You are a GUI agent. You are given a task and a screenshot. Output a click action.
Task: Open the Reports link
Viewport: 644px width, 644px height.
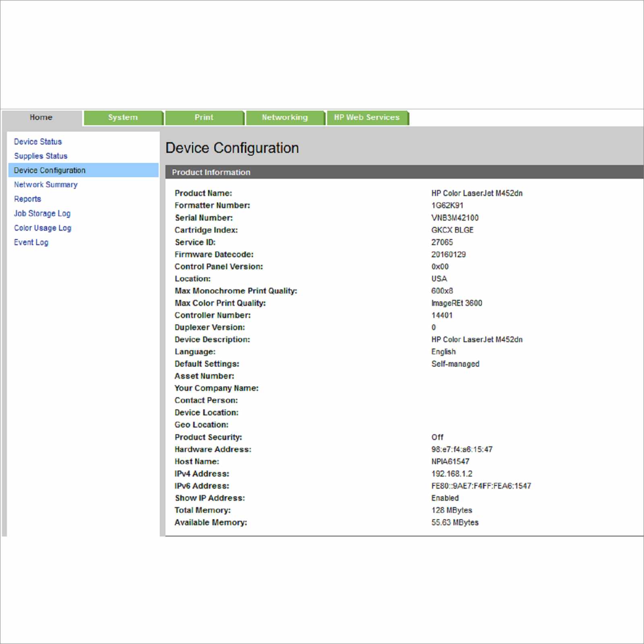point(27,199)
